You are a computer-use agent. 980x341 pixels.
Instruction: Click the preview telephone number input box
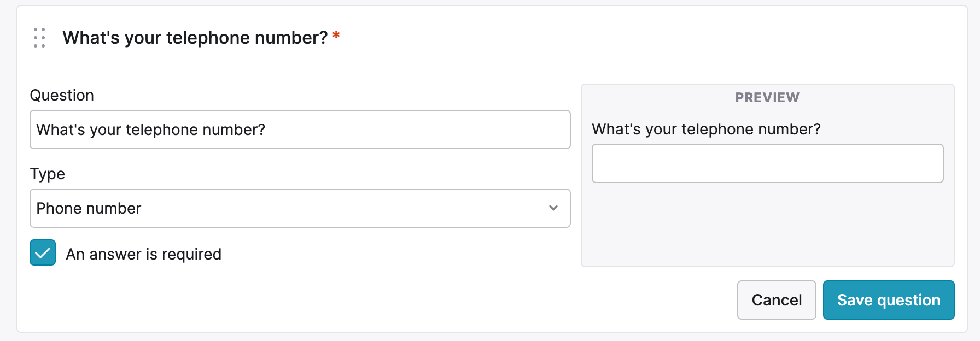[767, 163]
